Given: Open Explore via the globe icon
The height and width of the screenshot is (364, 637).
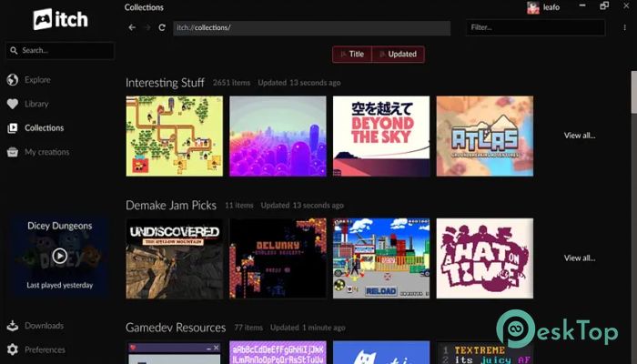Looking at the screenshot, I should 13,80.
